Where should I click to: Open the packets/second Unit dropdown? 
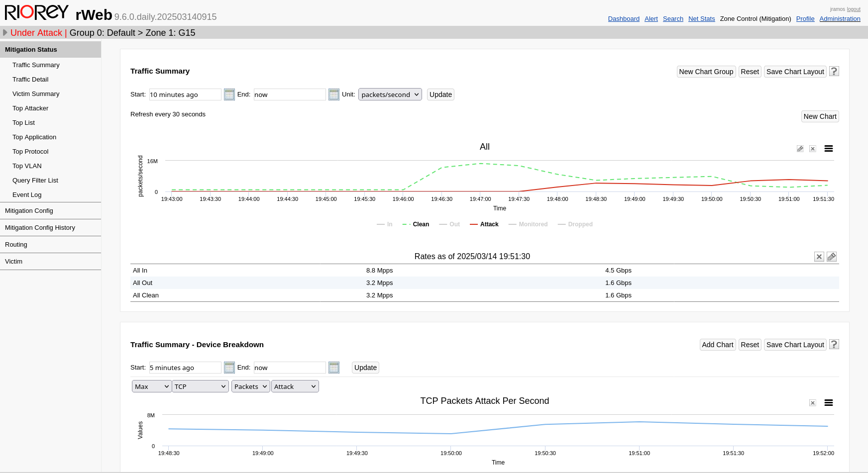point(390,95)
